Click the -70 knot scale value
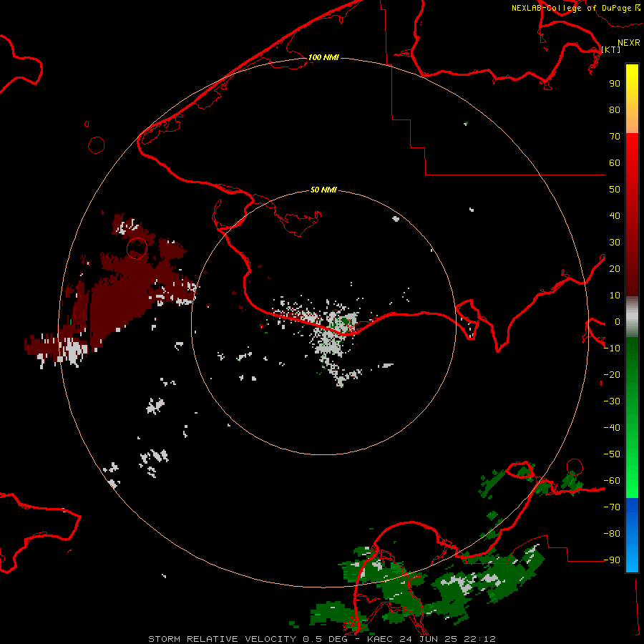644x644 pixels. click(x=612, y=507)
